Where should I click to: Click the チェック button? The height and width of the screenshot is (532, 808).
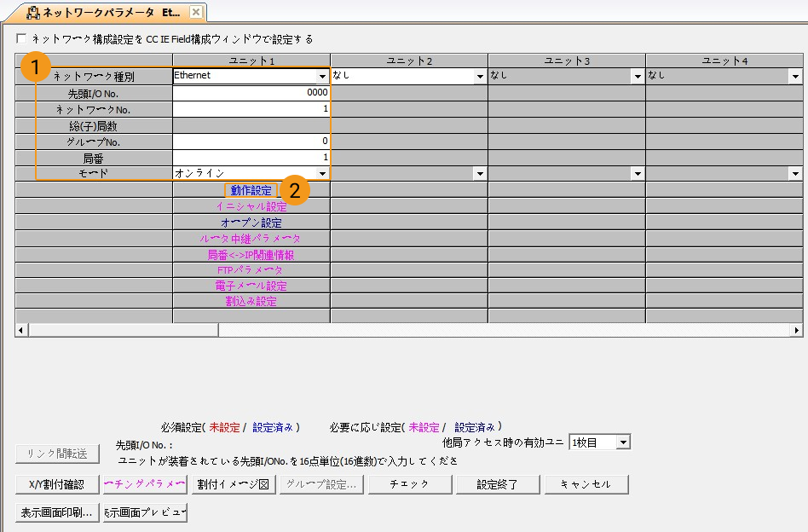pyautogui.click(x=410, y=484)
